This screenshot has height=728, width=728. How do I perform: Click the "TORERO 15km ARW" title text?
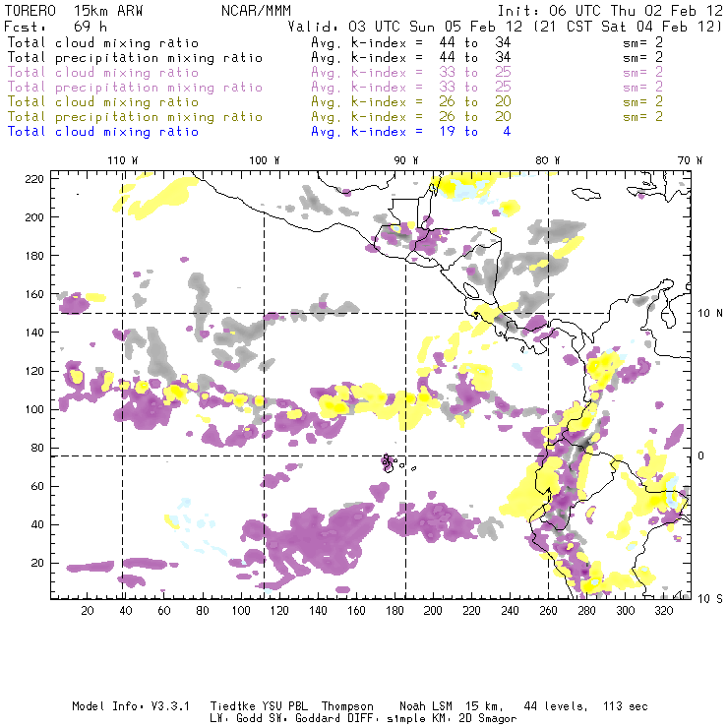74,11
